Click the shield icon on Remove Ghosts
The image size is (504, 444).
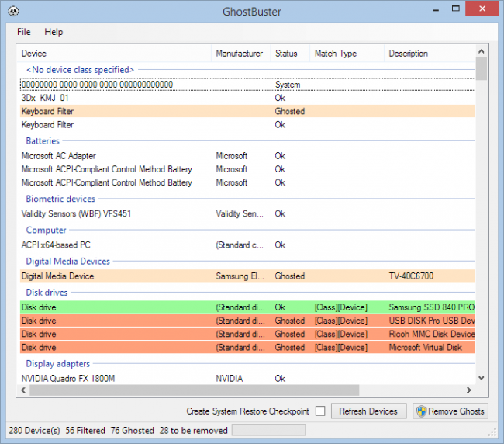423,411
